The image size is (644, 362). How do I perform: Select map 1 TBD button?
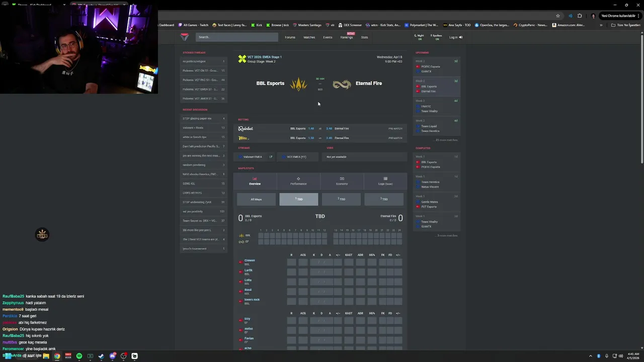point(299,200)
